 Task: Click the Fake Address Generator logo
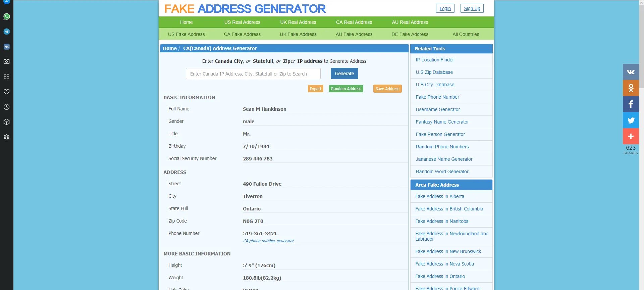245,8
